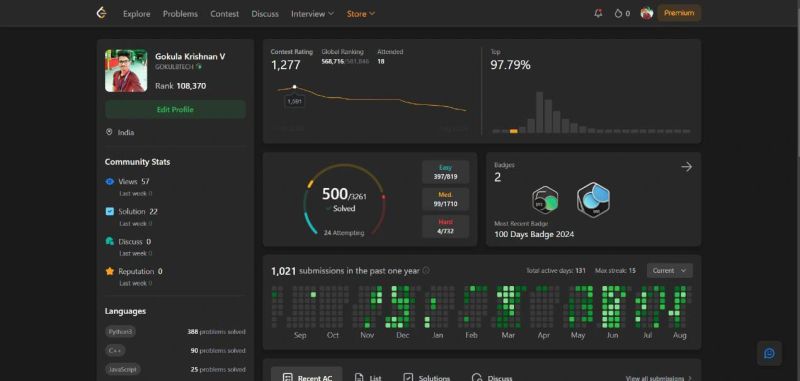Screen dimensions: 800x381
Task: Go to Explore page
Action: 137,14
